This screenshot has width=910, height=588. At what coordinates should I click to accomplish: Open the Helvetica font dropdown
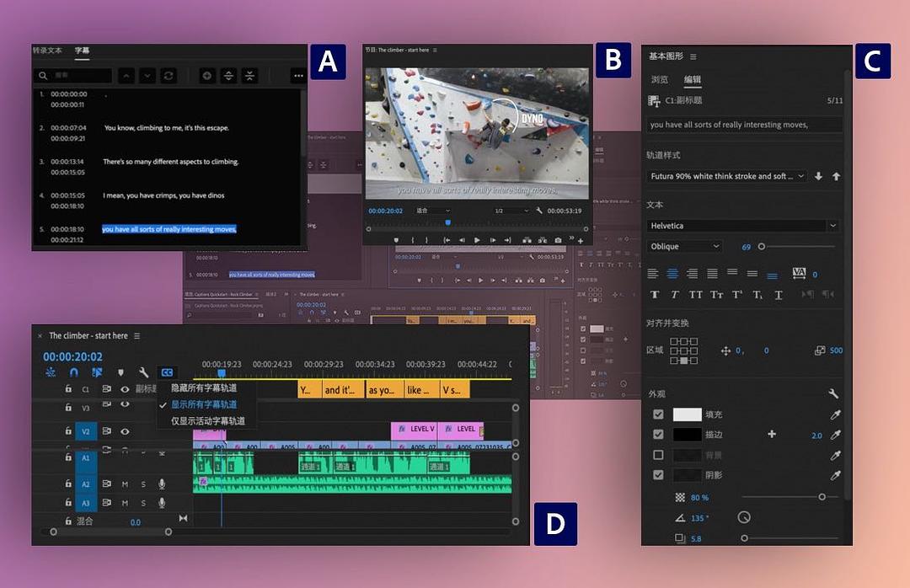[x=743, y=226]
